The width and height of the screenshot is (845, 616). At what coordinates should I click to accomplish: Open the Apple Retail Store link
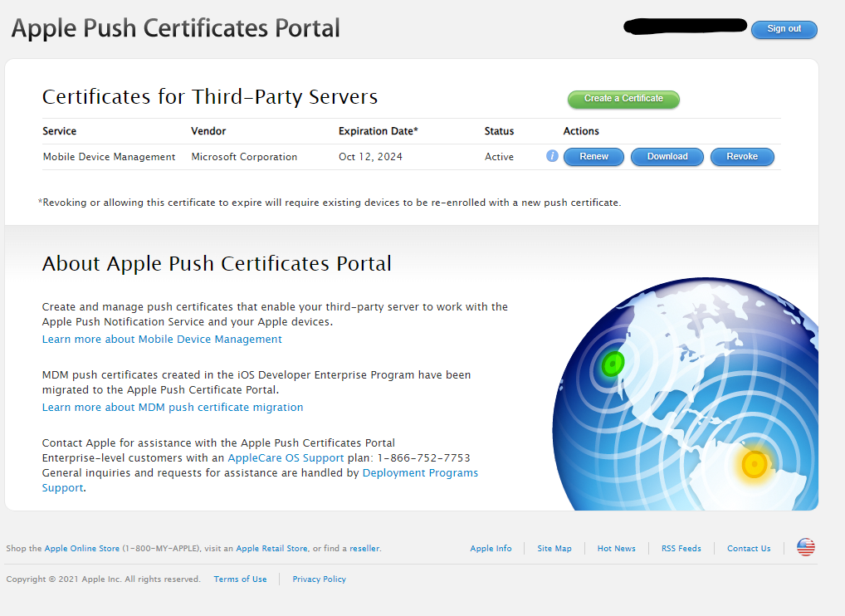[271, 548]
